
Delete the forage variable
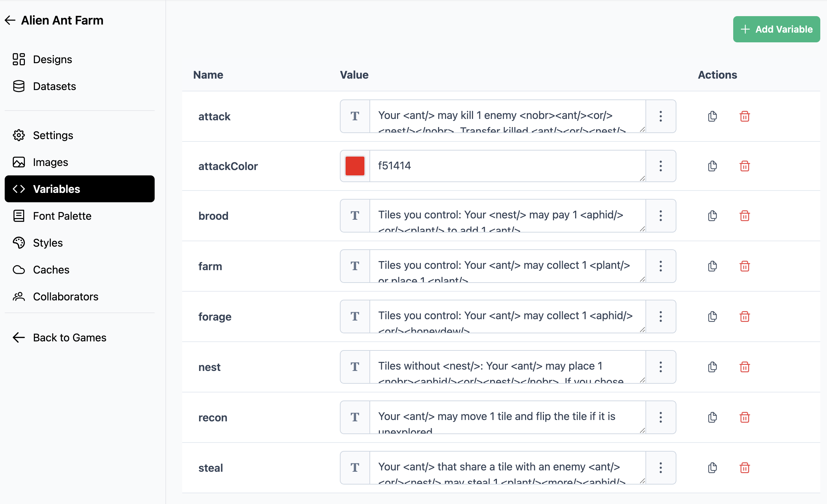(745, 317)
